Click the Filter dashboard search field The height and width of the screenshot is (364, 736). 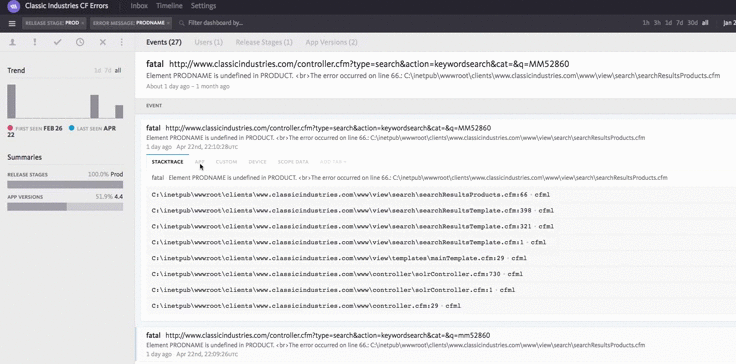point(216,23)
